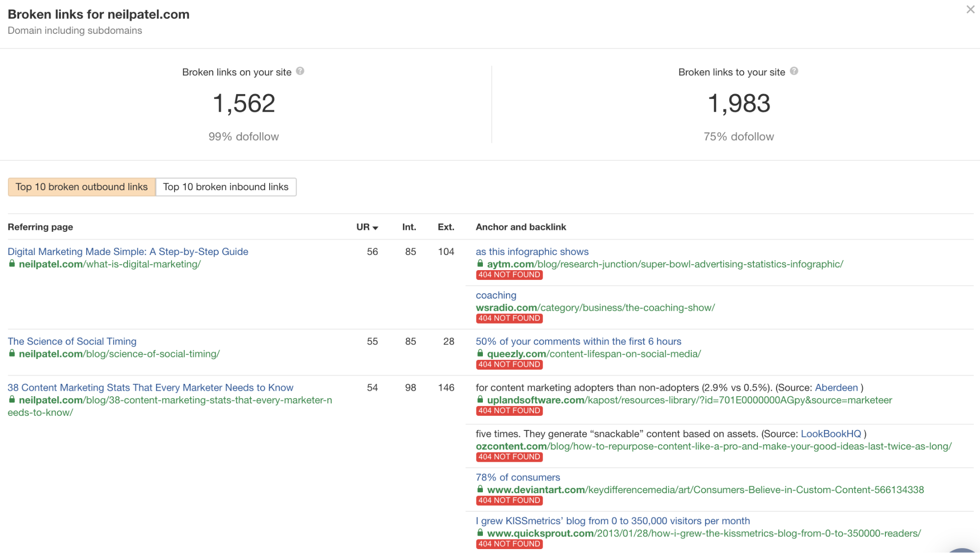Viewport: 980px width, 553px height.
Task: Open aytm.com super-bowl infographic backlink
Action: pyautogui.click(x=665, y=264)
